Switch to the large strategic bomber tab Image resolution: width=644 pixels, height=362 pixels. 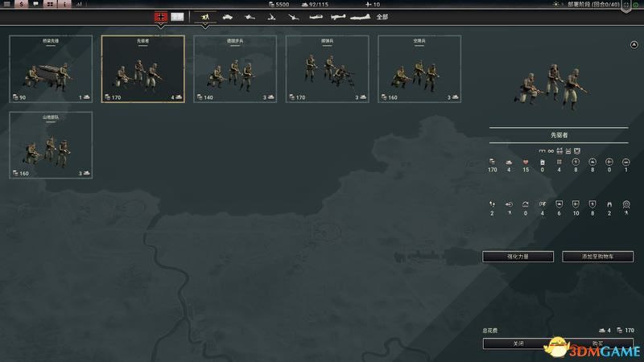361,17
